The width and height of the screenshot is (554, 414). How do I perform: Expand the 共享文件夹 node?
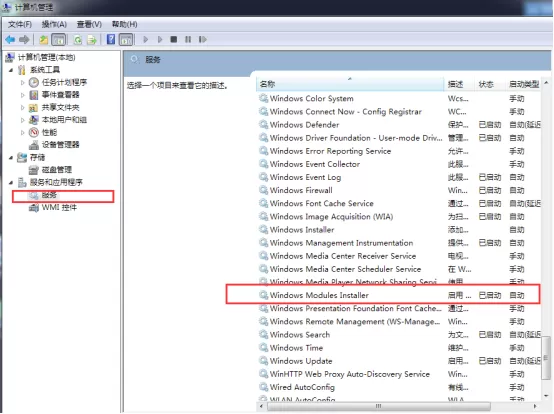(23, 107)
